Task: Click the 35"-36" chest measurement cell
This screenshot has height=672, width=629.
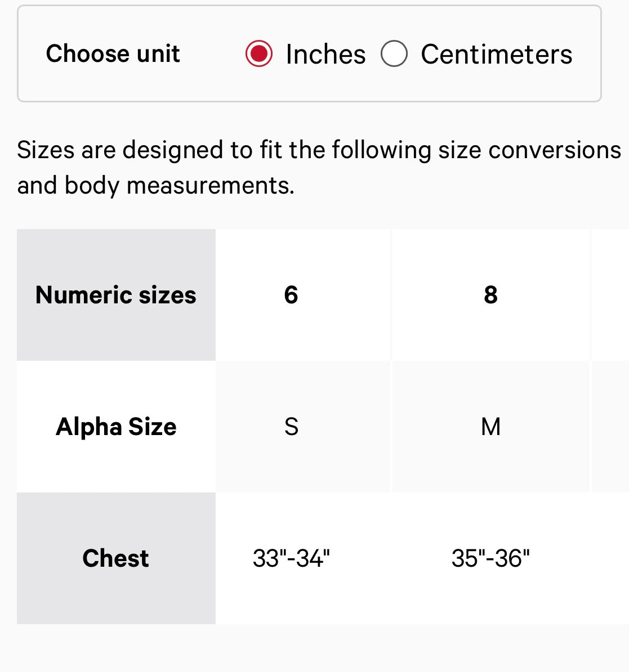Action: 490,558
